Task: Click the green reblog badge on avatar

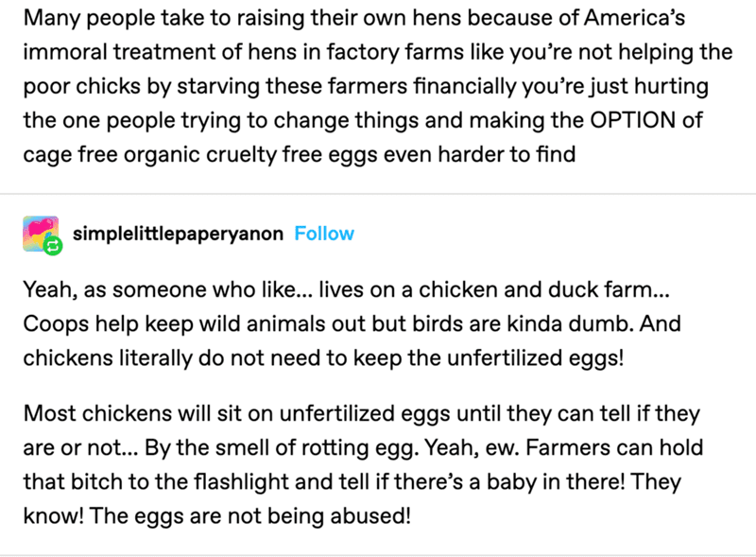Action: (53, 246)
